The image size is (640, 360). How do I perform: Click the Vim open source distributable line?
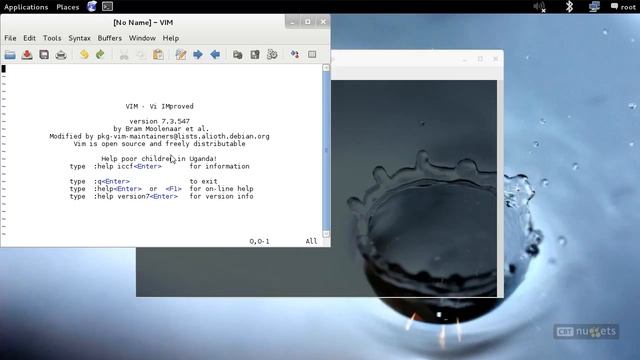[x=160, y=144]
